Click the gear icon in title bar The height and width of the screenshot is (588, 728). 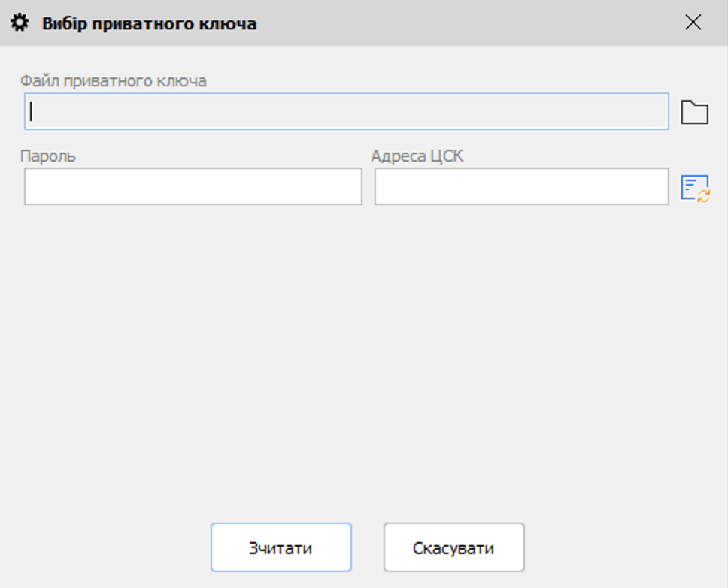[20, 23]
